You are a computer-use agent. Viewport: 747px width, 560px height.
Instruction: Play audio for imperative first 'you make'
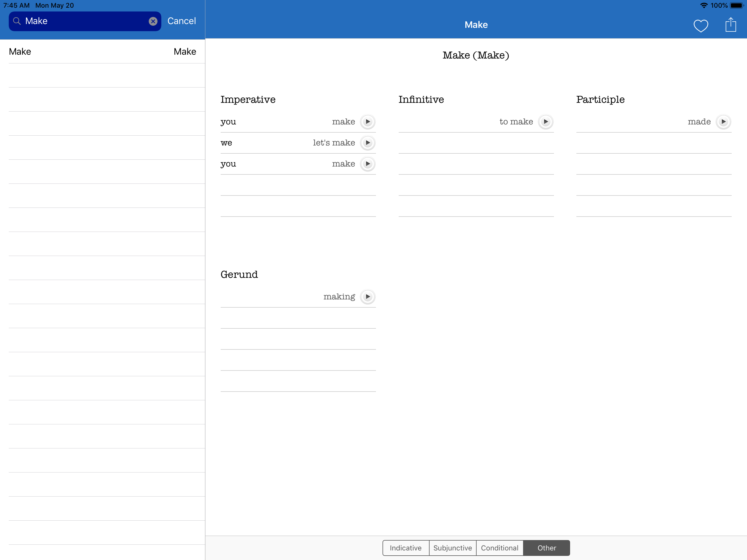pos(368,122)
